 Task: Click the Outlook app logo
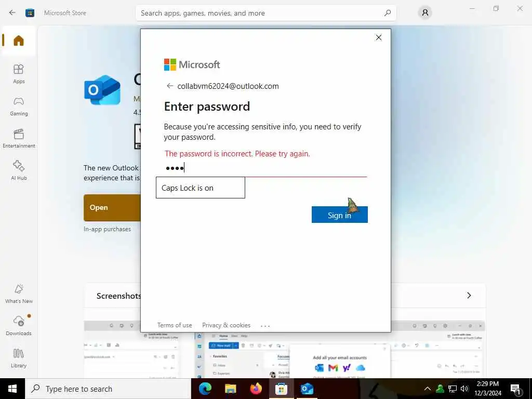[102, 90]
